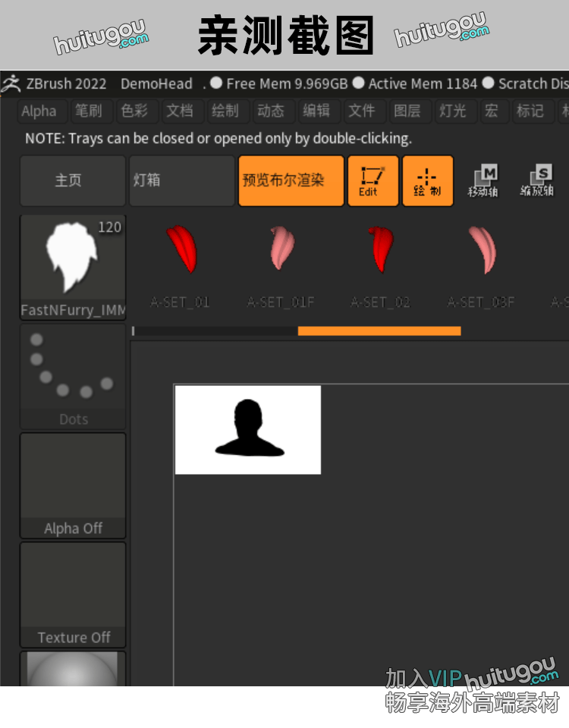The width and height of the screenshot is (569, 728).
Task: Select the A-SET_01 hair brush
Action: pos(181,266)
